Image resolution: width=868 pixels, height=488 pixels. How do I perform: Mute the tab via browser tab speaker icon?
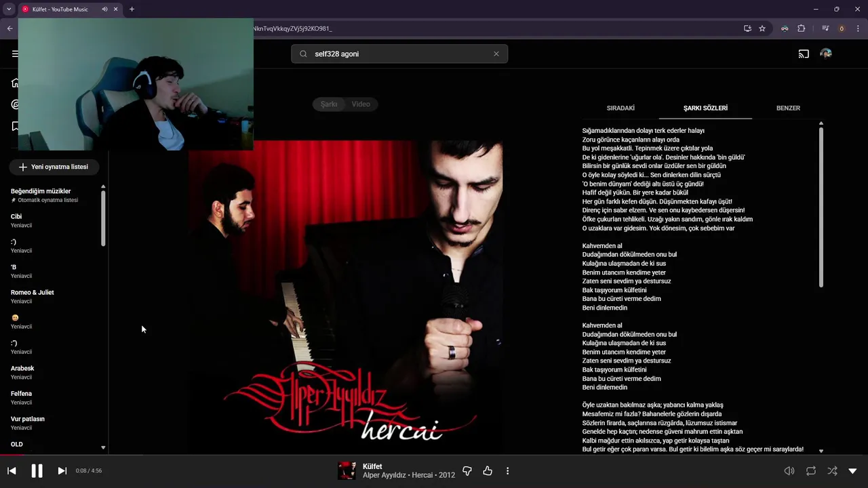click(x=104, y=9)
